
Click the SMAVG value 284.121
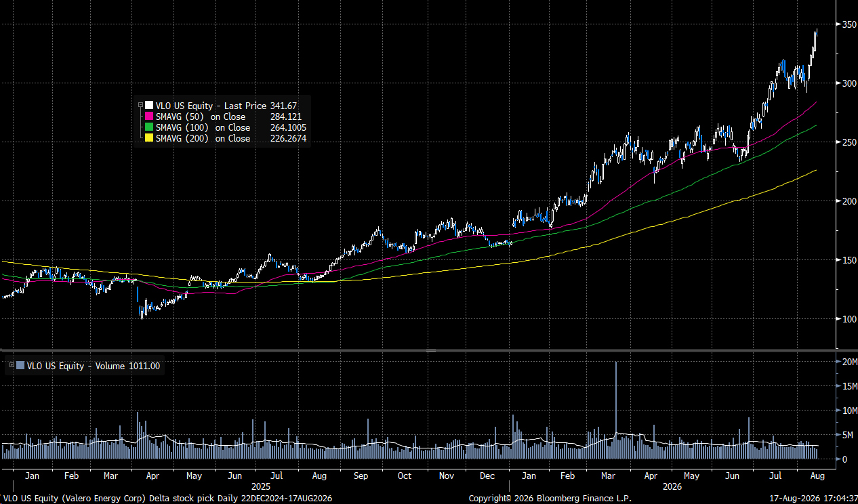285,117
